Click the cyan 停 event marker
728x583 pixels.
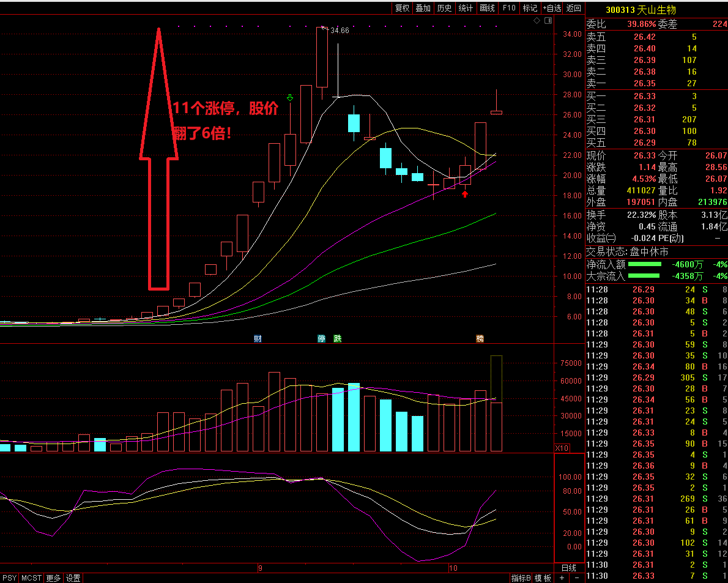(322, 339)
